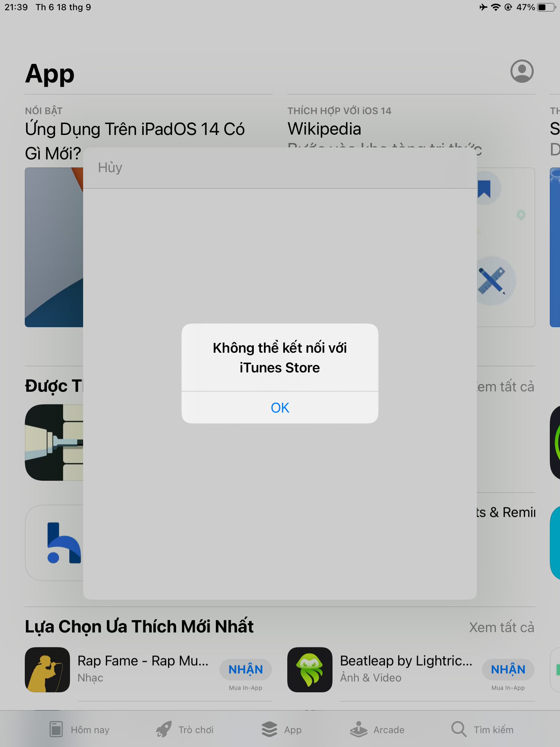The width and height of the screenshot is (560, 747).
Task: Tap the Lựa Chọn Ưa Thích Mới Nhất heading
Action: 139,626
